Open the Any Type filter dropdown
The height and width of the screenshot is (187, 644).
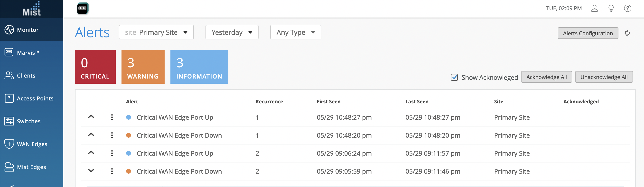tap(296, 32)
